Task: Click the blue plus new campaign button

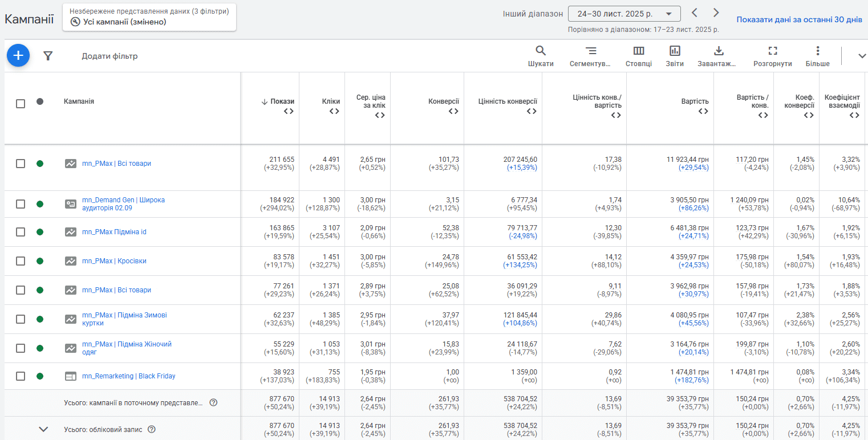Action: tap(18, 55)
